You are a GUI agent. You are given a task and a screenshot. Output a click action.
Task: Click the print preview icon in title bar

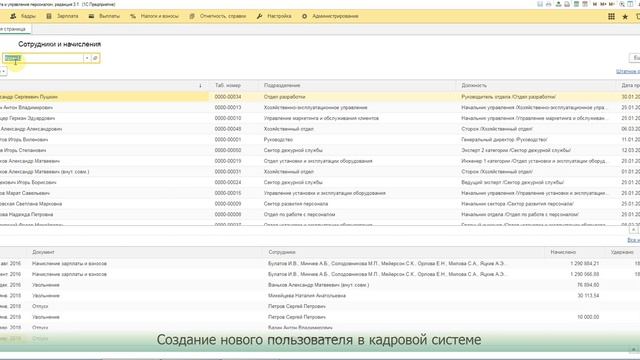567,4
